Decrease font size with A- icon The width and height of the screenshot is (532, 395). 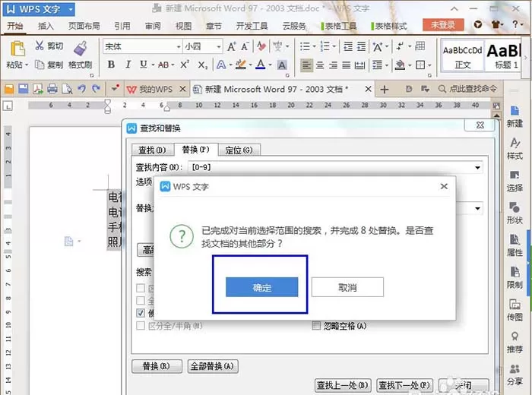[245, 46]
